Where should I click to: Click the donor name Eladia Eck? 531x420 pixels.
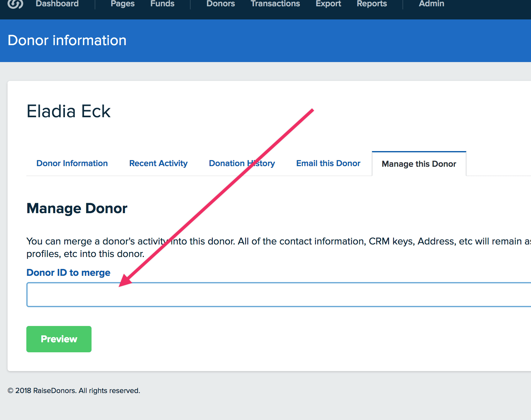(69, 111)
